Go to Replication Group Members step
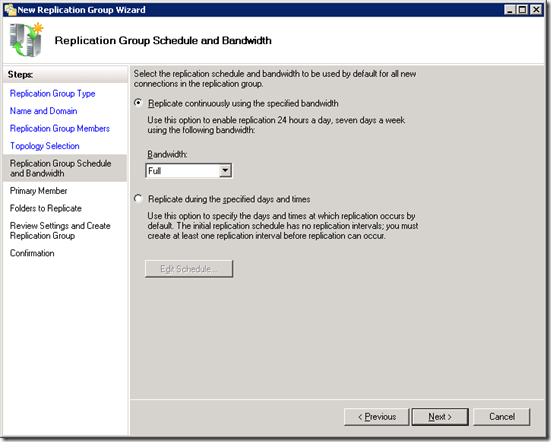The width and height of the screenshot is (551, 442). coord(60,129)
